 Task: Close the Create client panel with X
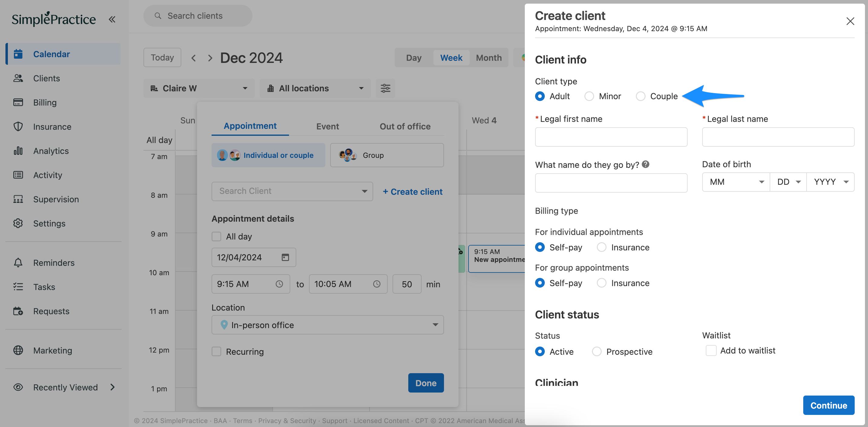(850, 21)
